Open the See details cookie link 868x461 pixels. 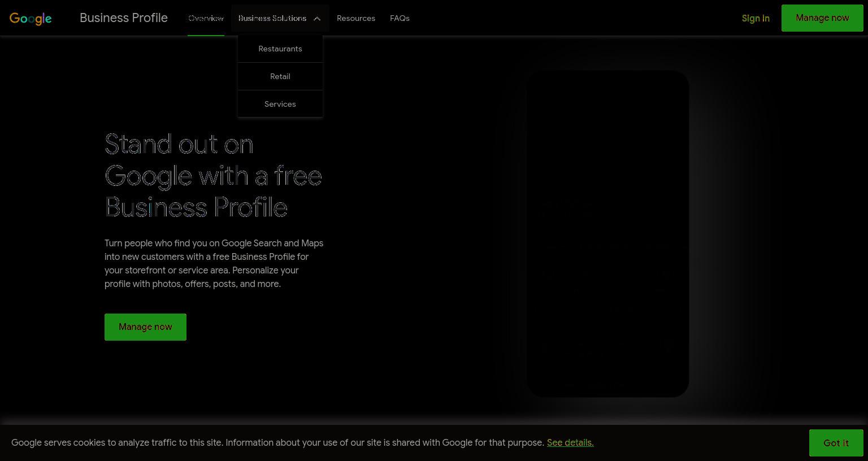[x=570, y=442]
